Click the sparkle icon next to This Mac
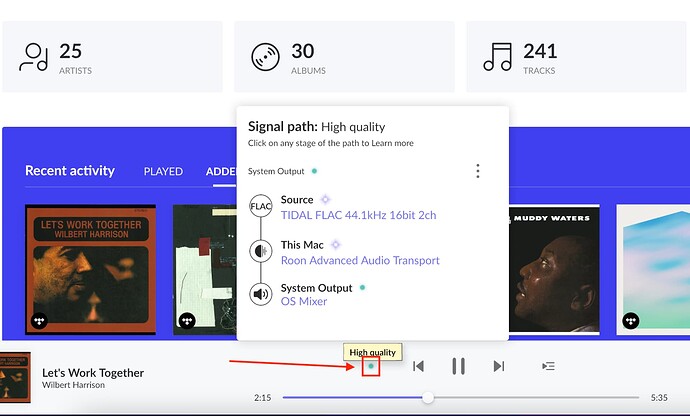This screenshot has height=416, width=690. click(335, 244)
